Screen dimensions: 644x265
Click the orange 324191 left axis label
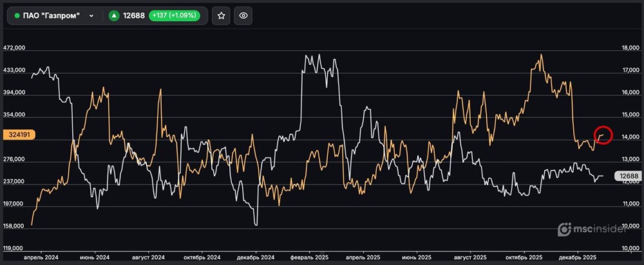[x=19, y=134]
